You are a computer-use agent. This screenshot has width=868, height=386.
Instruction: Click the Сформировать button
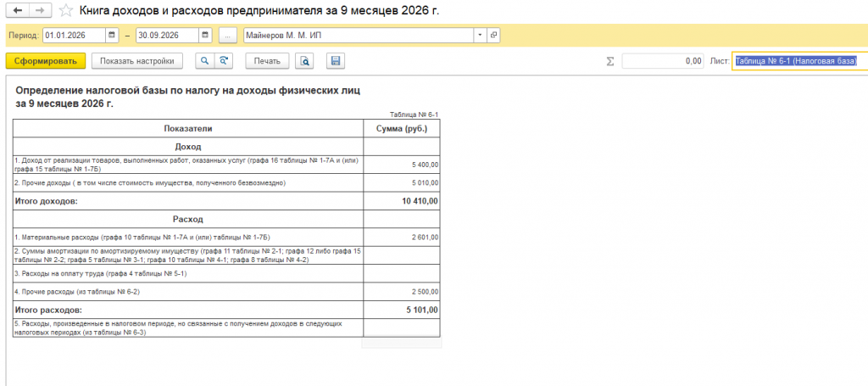46,61
